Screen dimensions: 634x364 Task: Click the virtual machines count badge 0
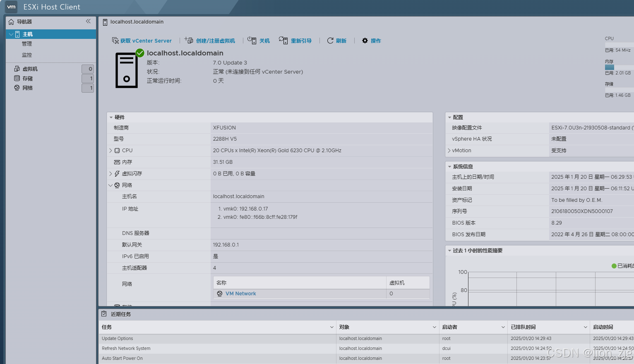pos(88,69)
